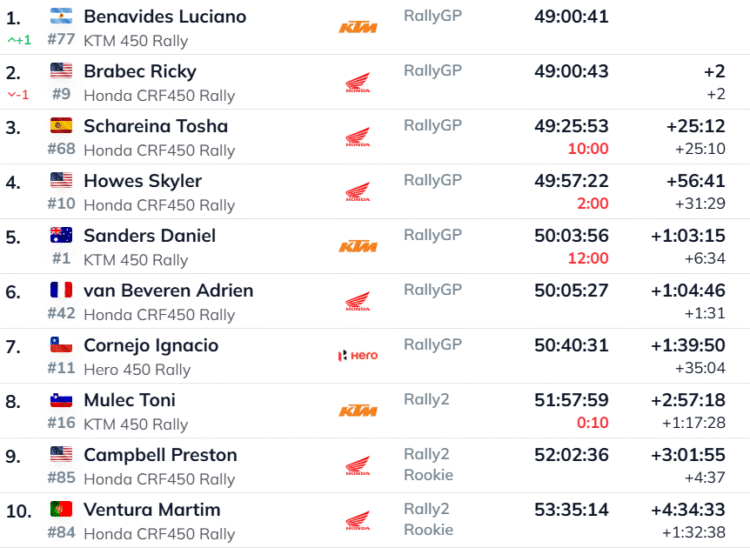Click the red down-one position indicator

tap(18, 95)
